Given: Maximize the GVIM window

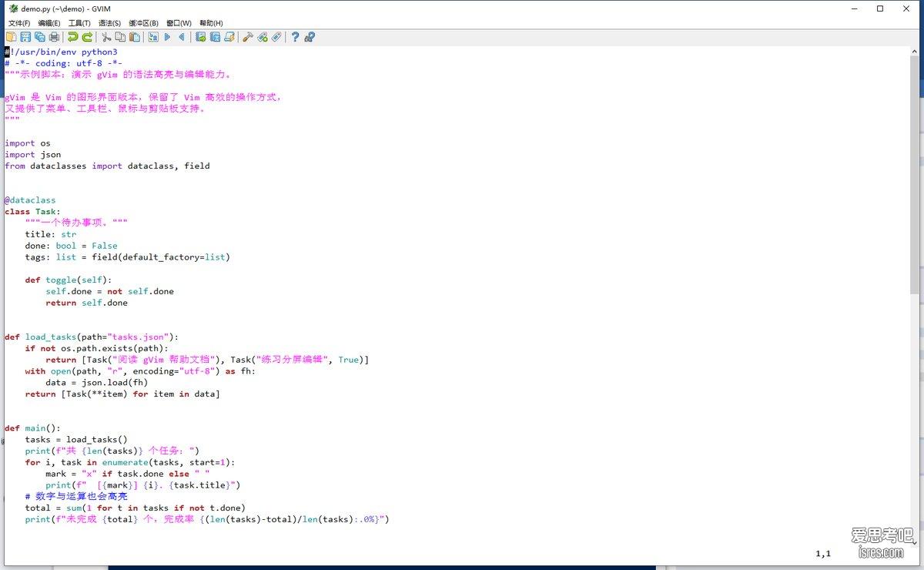Looking at the screenshot, I should tap(880, 8).
